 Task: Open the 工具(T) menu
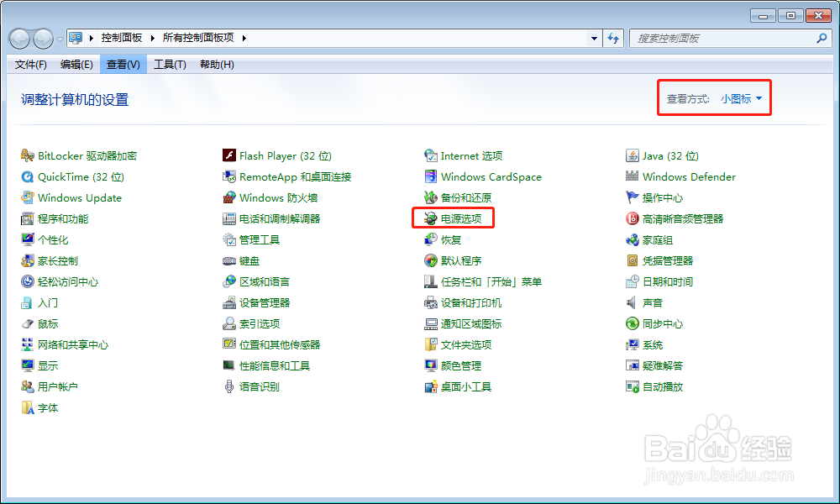(x=170, y=64)
